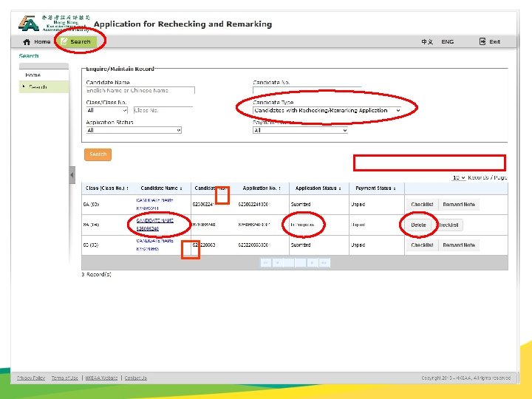
Task: Open the HKEAA Website footer link
Action: pyautogui.click(x=101, y=378)
